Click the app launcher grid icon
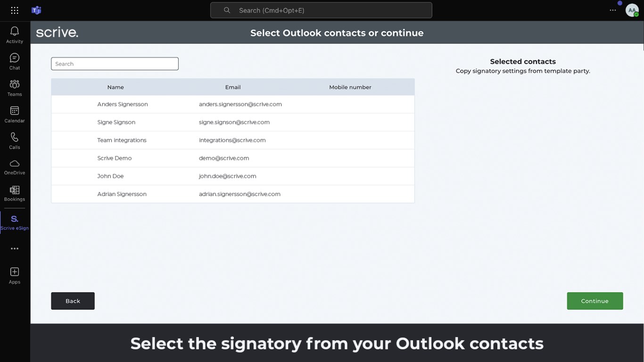The height and width of the screenshot is (362, 644). pos(15,10)
